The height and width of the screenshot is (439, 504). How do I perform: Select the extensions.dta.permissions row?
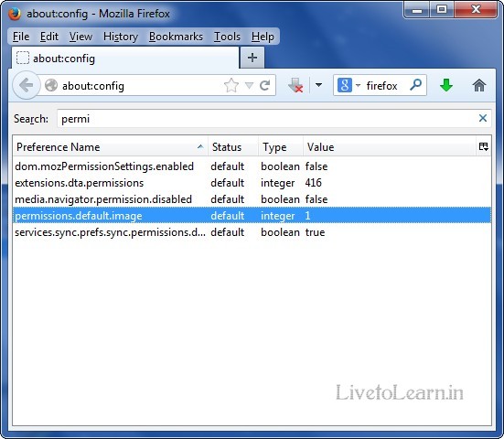(252, 183)
